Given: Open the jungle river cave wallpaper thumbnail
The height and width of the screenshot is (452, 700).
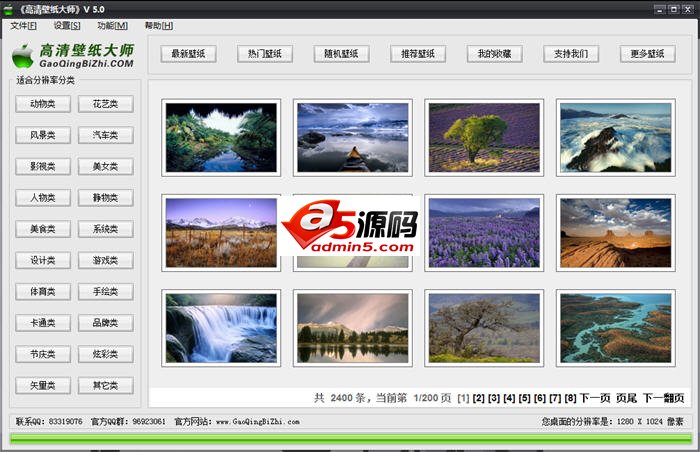Looking at the screenshot, I should point(221,138).
